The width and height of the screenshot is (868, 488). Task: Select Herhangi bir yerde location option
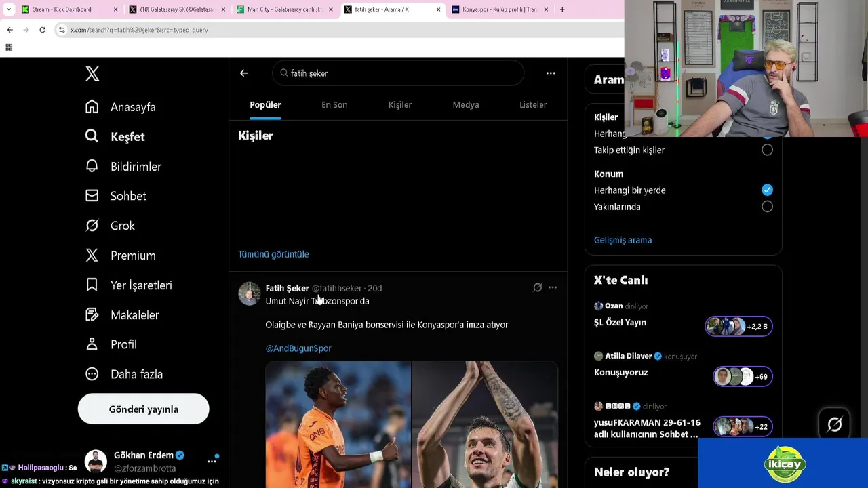pyautogui.click(x=767, y=190)
